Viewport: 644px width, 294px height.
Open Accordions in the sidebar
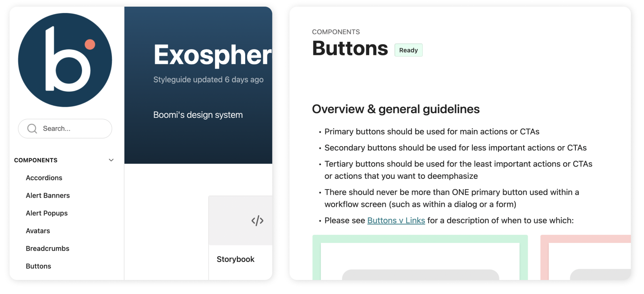tap(44, 178)
